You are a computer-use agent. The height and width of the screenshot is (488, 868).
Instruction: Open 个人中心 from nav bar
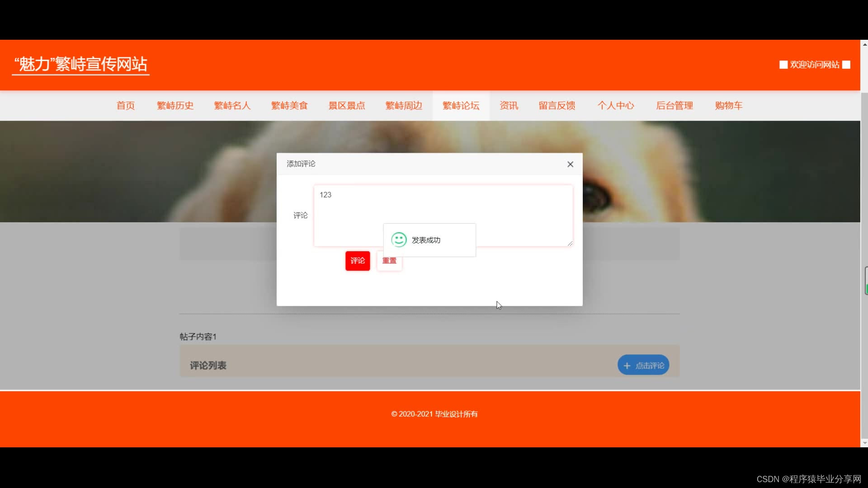tap(616, 105)
